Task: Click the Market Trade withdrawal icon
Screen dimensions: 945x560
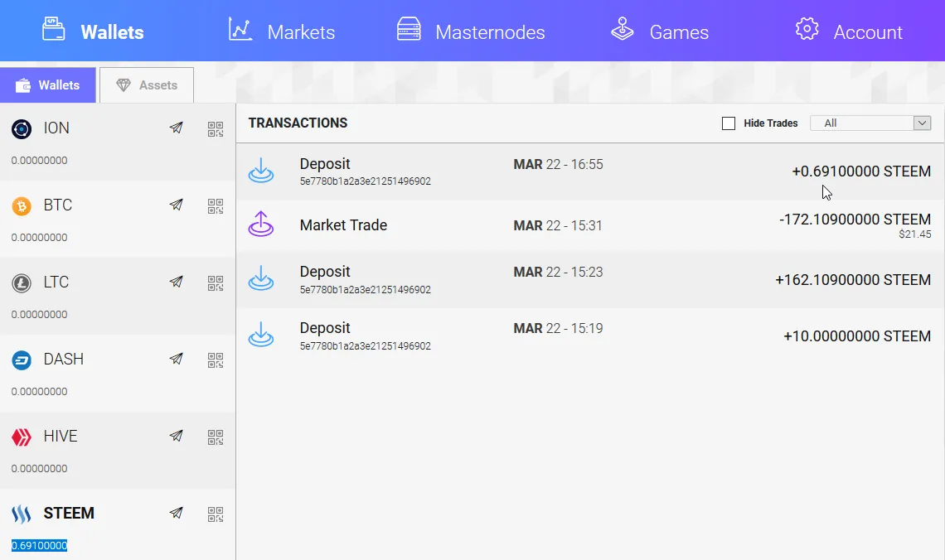Action: (x=261, y=224)
